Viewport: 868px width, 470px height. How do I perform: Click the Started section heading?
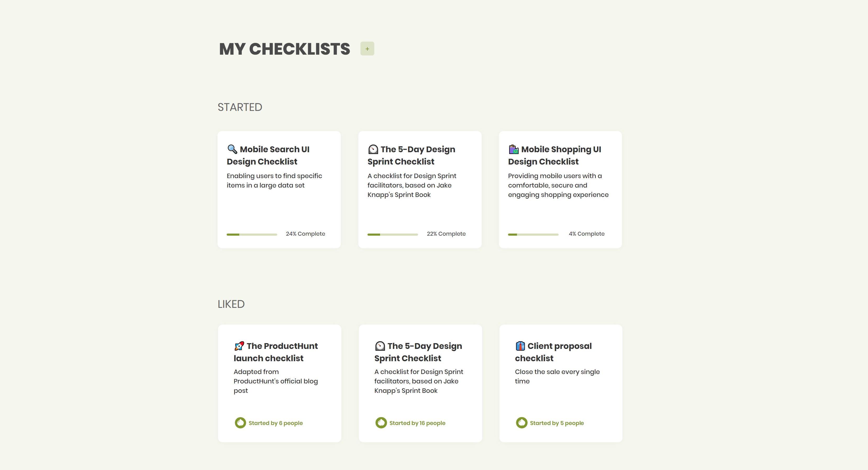tap(240, 107)
